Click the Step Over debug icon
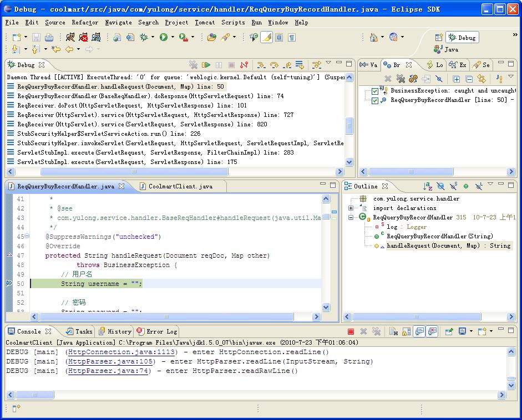522x420 pixels. tap(274, 65)
